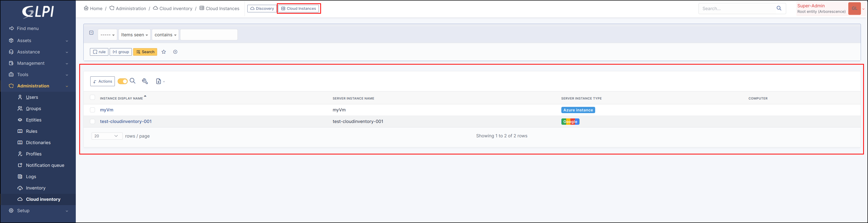
Task: Click the Azure instance type badge
Action: pos(578,110)
